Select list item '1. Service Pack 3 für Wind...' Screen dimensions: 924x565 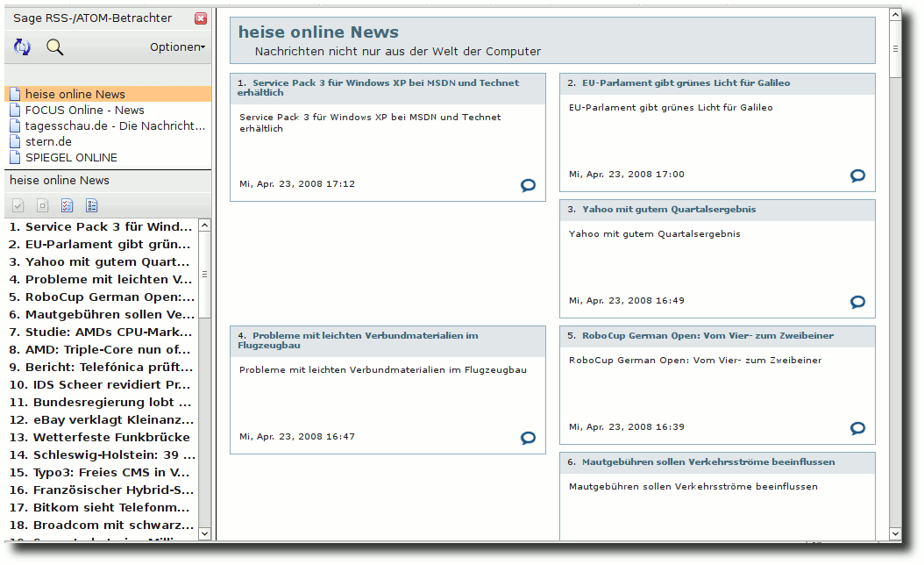(x=102, y=226)
